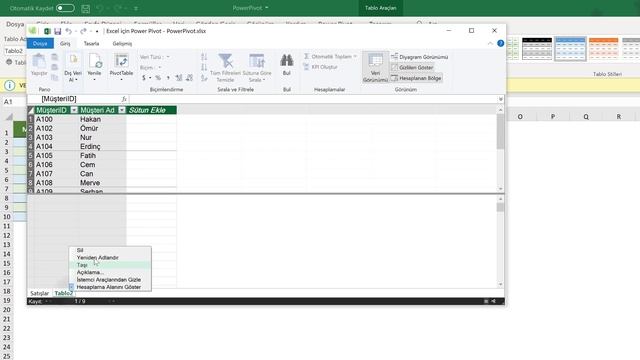Viewport: 640px width, 360px height.
Task: Click the currency format dollar icon
Action: (x=144, y=78)
